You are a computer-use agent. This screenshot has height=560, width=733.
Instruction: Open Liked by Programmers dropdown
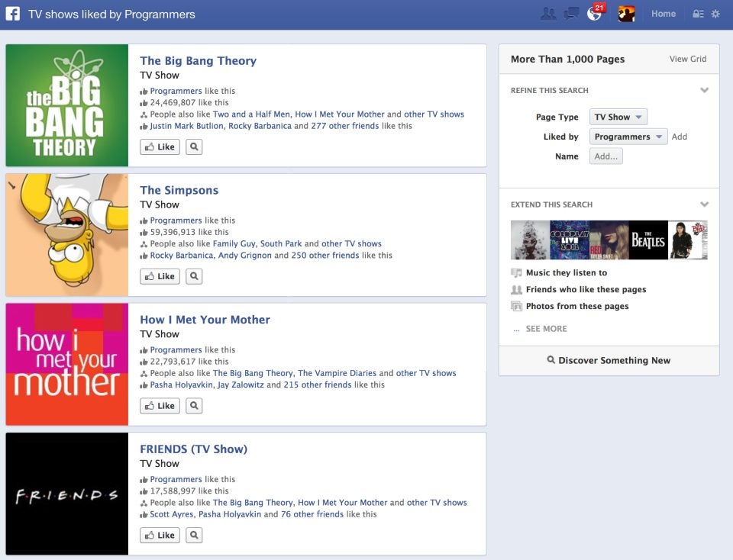pos(628,137)
